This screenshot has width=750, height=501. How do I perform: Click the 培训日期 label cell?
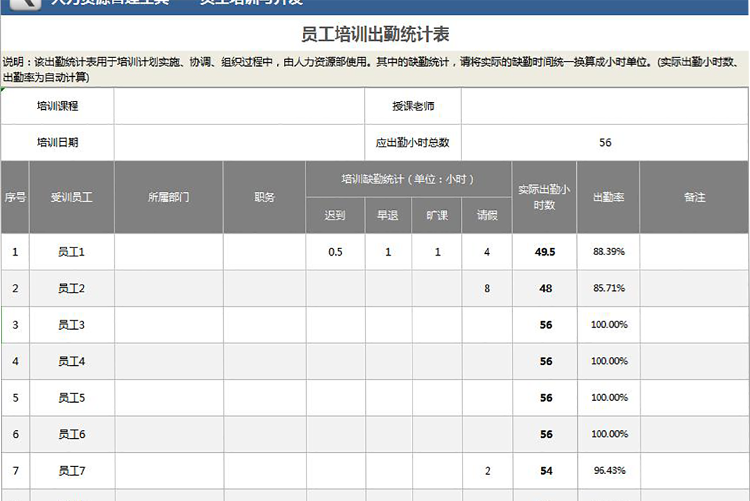click(57, 143)
